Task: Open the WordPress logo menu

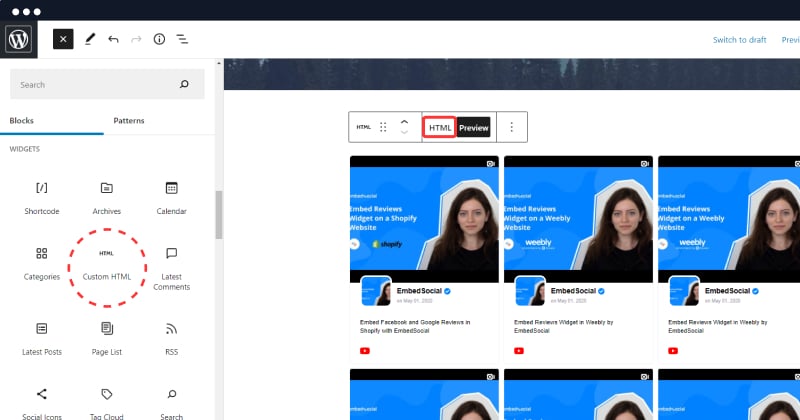Action: [x=18, y=39]
